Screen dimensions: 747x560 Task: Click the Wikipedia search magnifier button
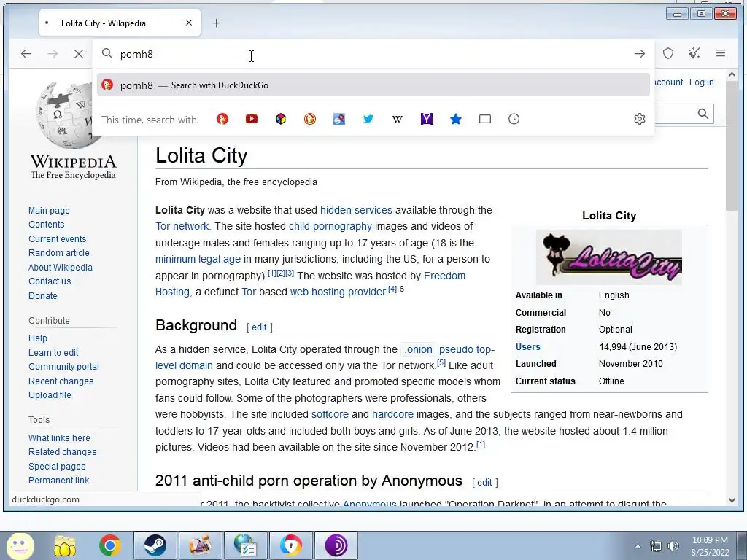[x=703, y=114]
